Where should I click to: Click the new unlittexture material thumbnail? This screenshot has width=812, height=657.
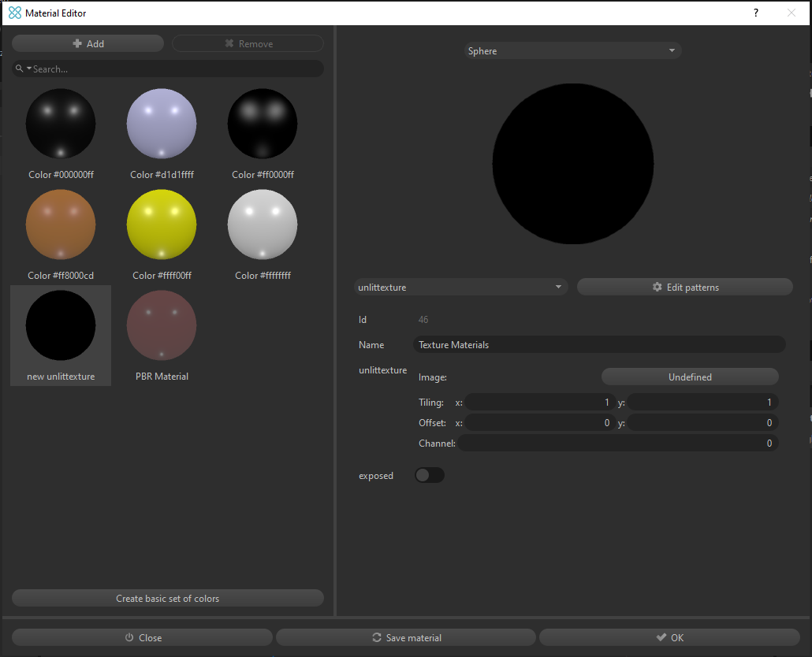(x=61, y=325)
